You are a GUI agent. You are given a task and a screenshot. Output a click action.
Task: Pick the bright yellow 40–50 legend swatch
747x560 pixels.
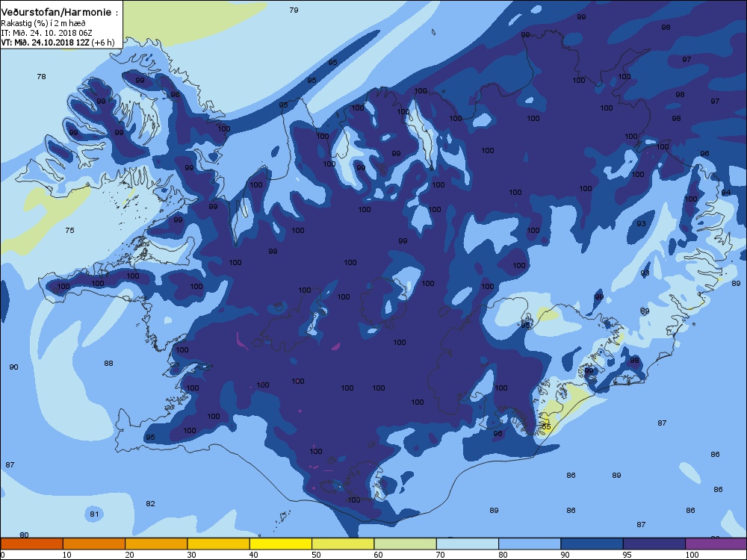tap(281, 544)
